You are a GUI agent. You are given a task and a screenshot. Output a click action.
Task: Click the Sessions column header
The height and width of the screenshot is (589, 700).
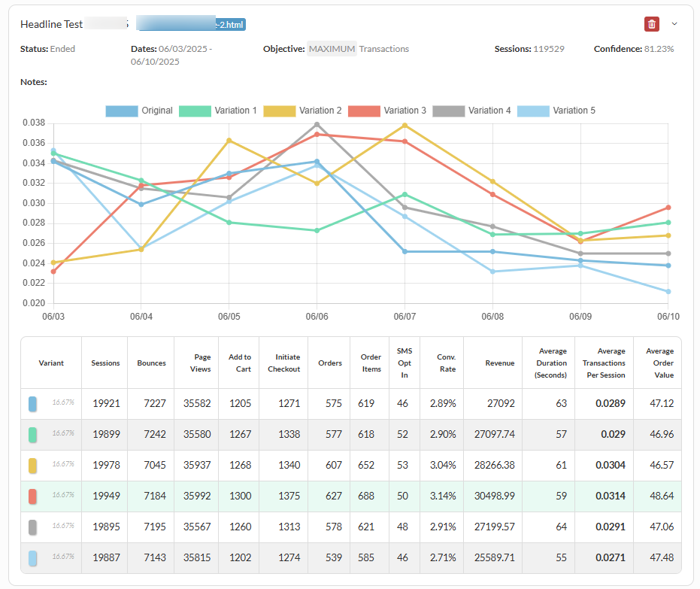(x=105, y=363)
